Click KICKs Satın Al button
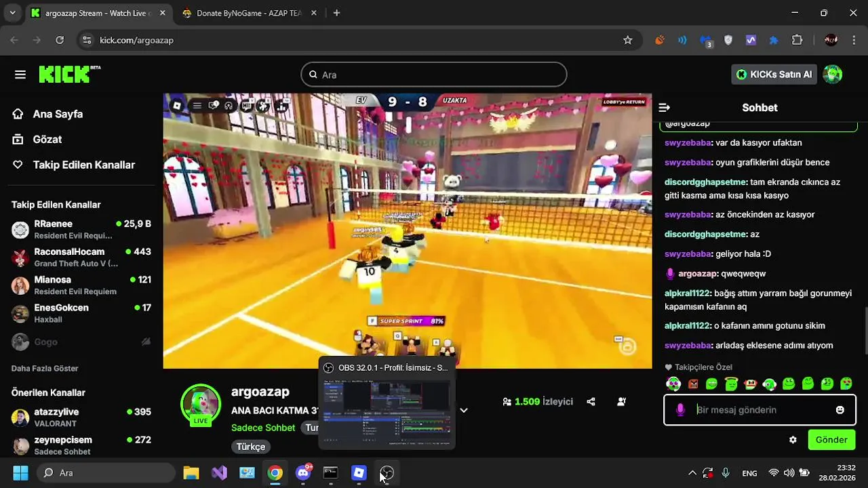The height and width of the screenshot is (488, 868). click(774, 75)
